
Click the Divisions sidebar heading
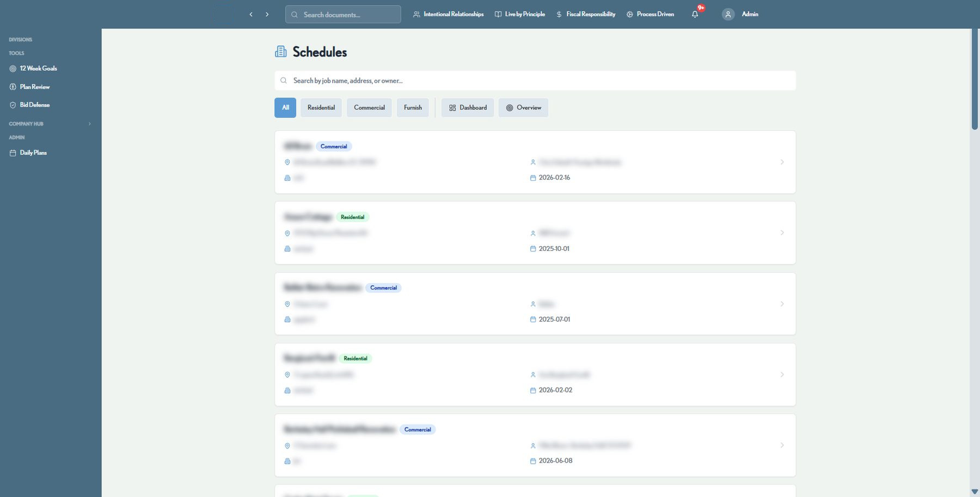tap(21, 40)
